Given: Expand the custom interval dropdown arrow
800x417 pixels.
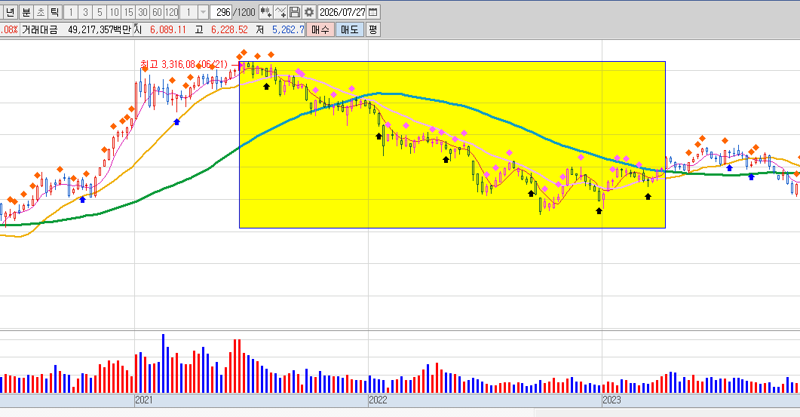Looking at the screenshot, I should [203, 12].
